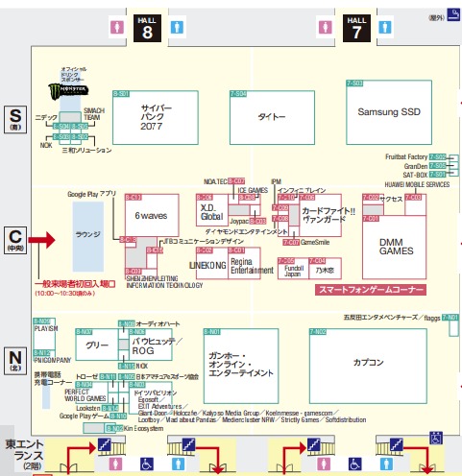This screenshot has height=476, width=462.
Task: Click the 三和ソリューション label
Action: pyautogui.click(x=86, y=150)
